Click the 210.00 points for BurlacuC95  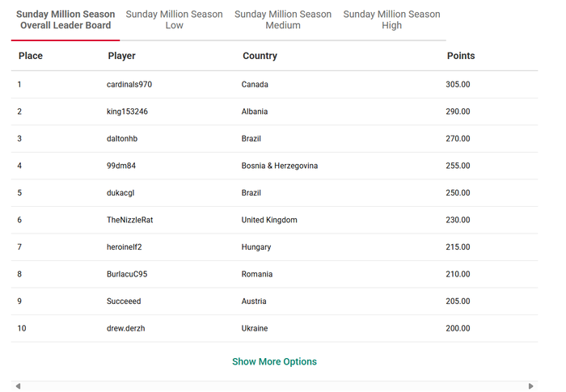click(x=458, y=274)
